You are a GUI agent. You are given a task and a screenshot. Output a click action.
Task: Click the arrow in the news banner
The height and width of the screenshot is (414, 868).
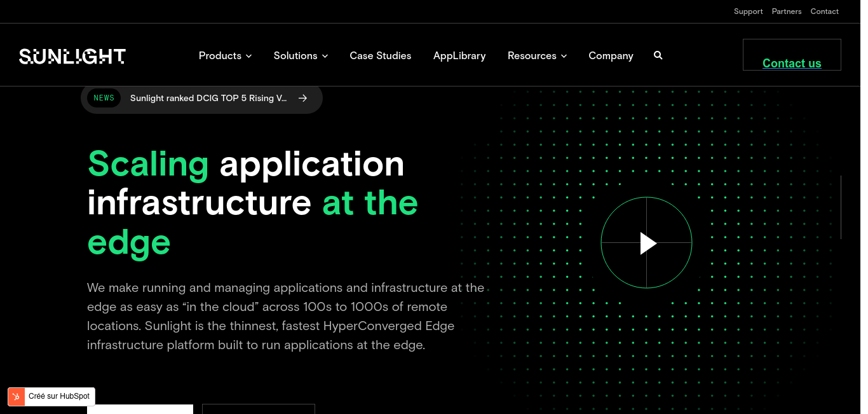click(x=303, y=98)
